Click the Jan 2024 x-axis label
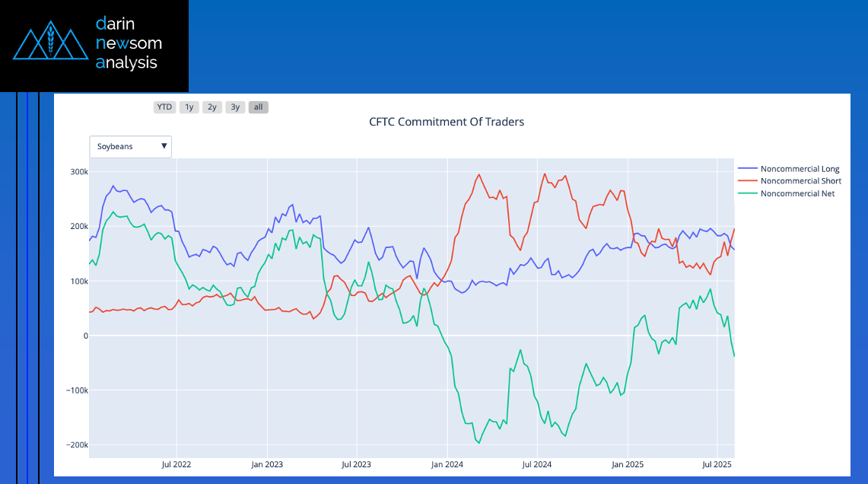Viewport: 868px width, 484px height. coord(447,463)
